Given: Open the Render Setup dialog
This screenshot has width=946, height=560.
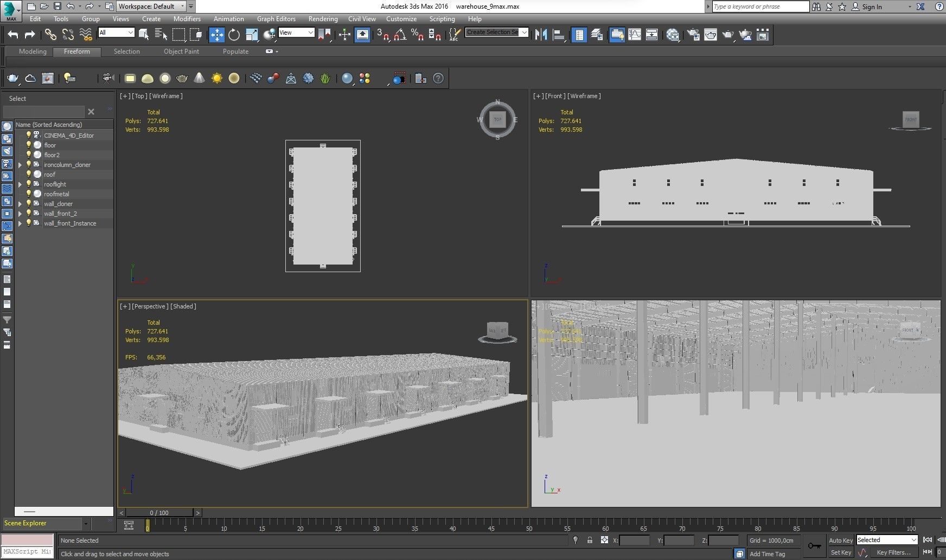Looking at the screenshot, I should (x=693, y=35).
